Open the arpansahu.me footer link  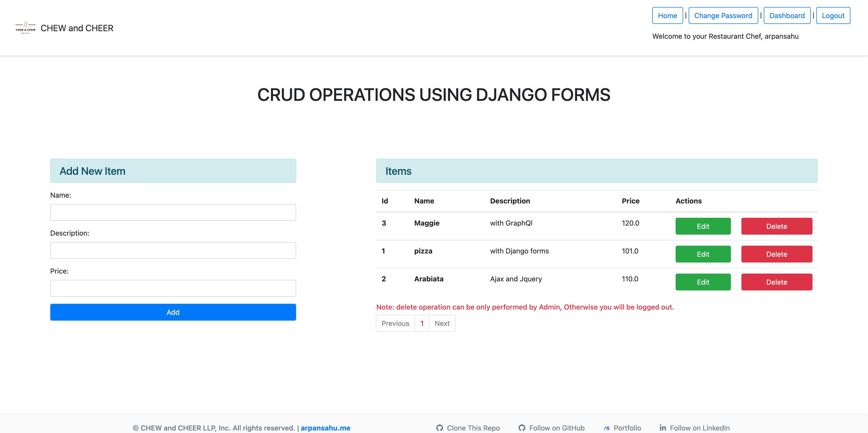click(325, 428)
